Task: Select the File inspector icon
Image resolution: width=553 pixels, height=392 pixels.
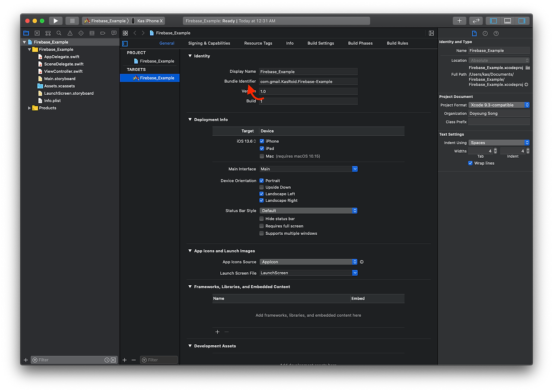Action: [x=474, y=33]
